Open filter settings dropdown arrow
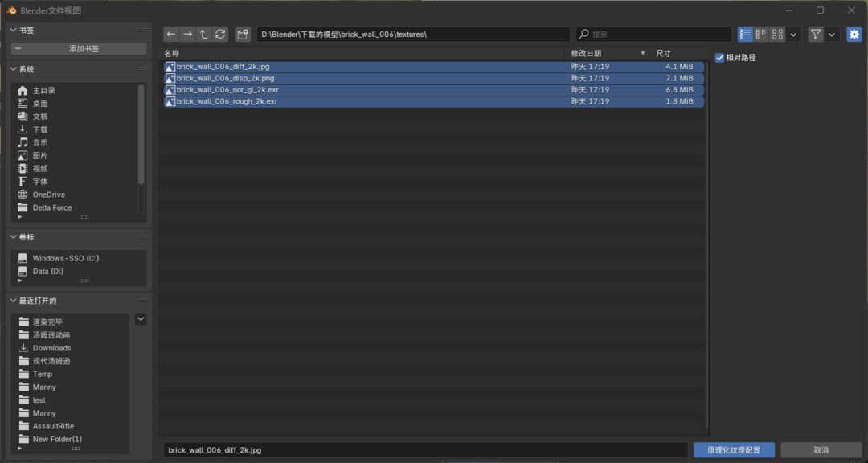The image size is (868, 463). tap(832, 35)
